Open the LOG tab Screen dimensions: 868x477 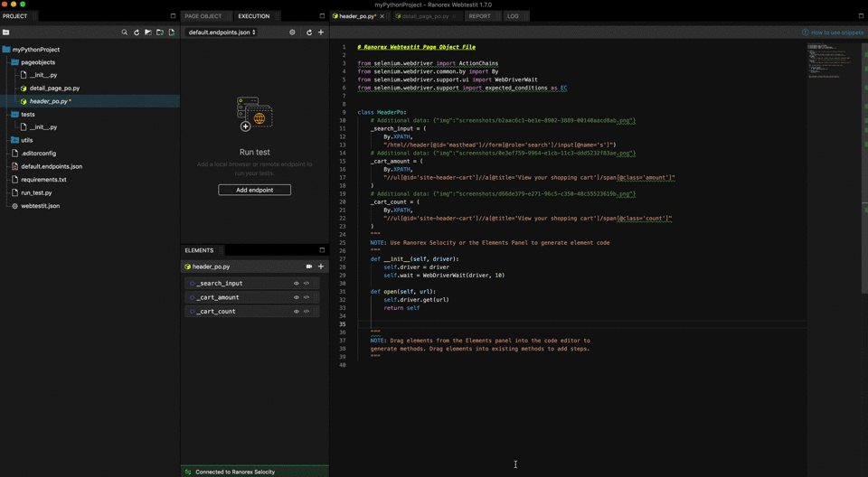(x=514, y=16)
